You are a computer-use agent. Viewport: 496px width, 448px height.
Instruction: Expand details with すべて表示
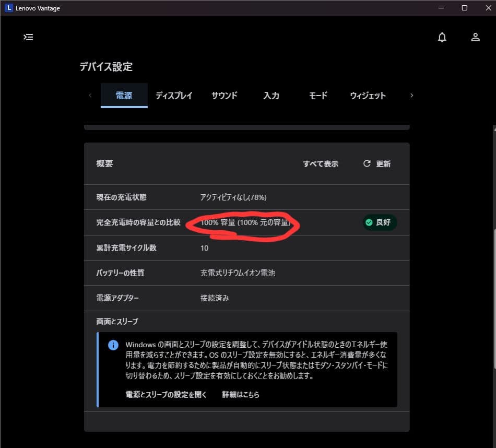tap(321, 164)
